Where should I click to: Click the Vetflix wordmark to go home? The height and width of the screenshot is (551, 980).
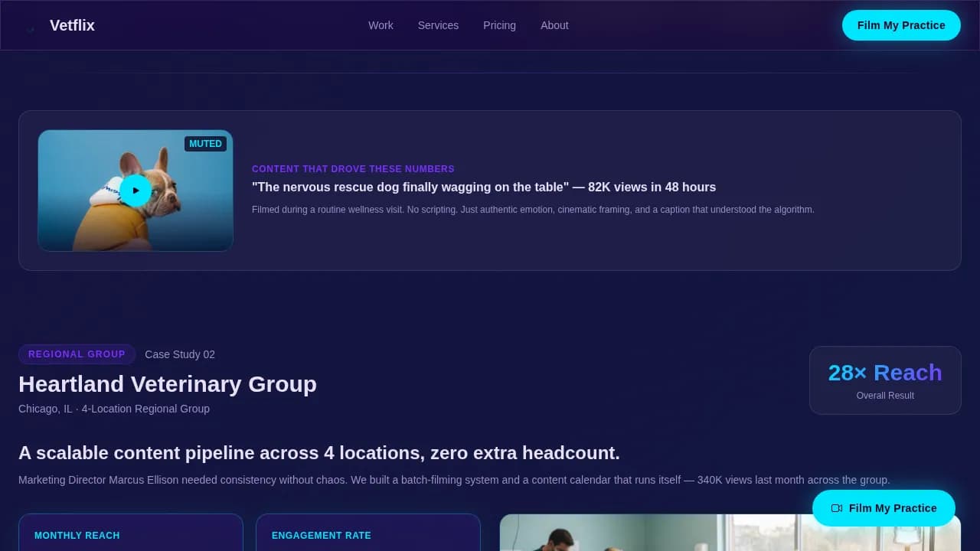click(x=72, y=25)
